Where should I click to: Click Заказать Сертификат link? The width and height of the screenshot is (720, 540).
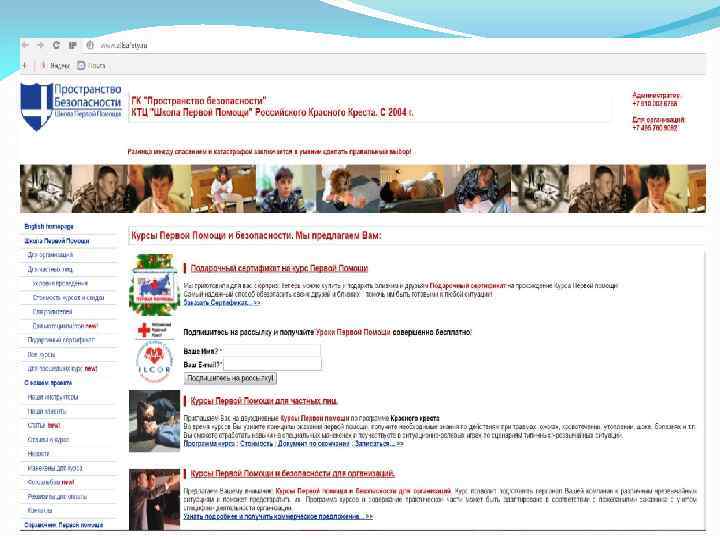point(222,303)
